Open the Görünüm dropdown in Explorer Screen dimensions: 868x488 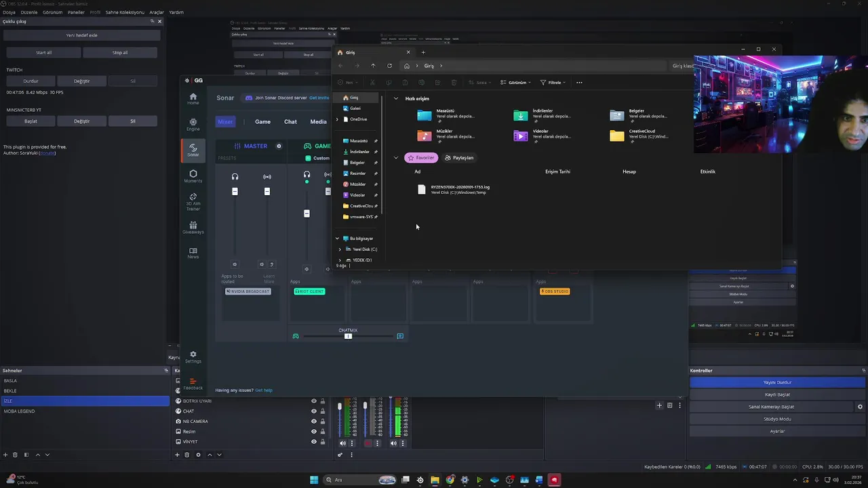point(515,83)
